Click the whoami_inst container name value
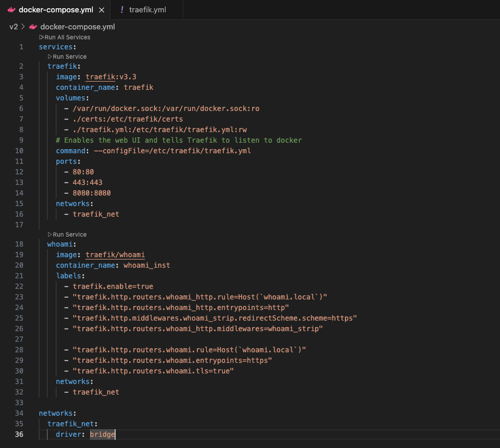The width and height of the screenshot is (500, 448). click(147, 265)
